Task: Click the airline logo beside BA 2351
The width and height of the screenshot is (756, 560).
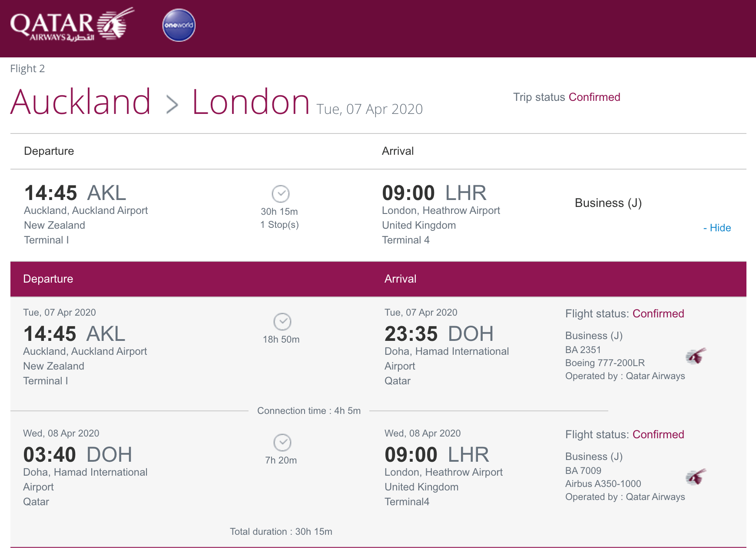Action: [x=696, y=356]
